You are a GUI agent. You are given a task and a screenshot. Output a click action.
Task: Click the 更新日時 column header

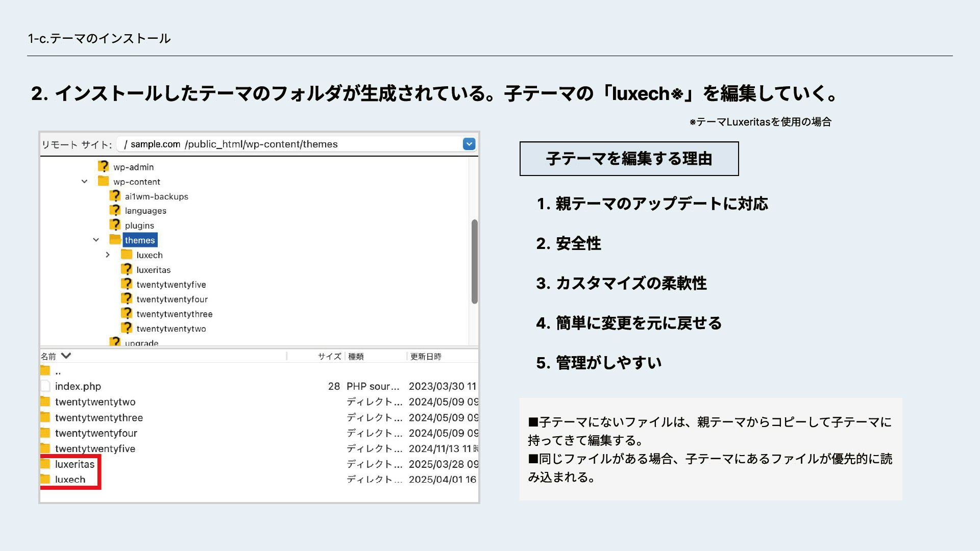426,356
